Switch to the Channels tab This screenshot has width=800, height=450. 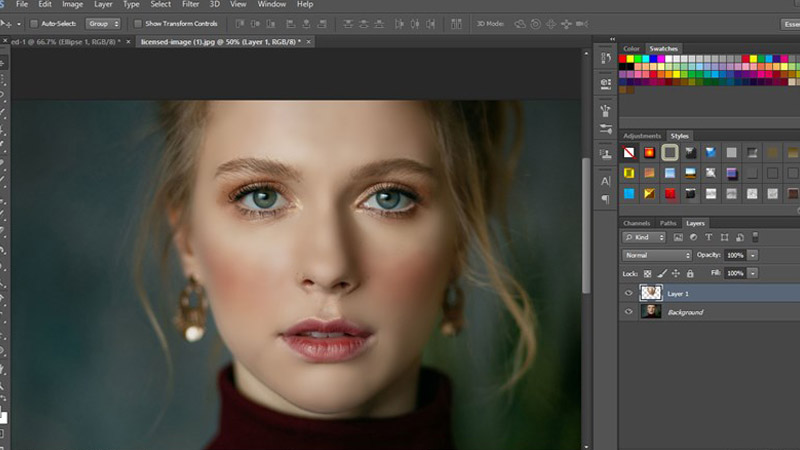(636, 223)
